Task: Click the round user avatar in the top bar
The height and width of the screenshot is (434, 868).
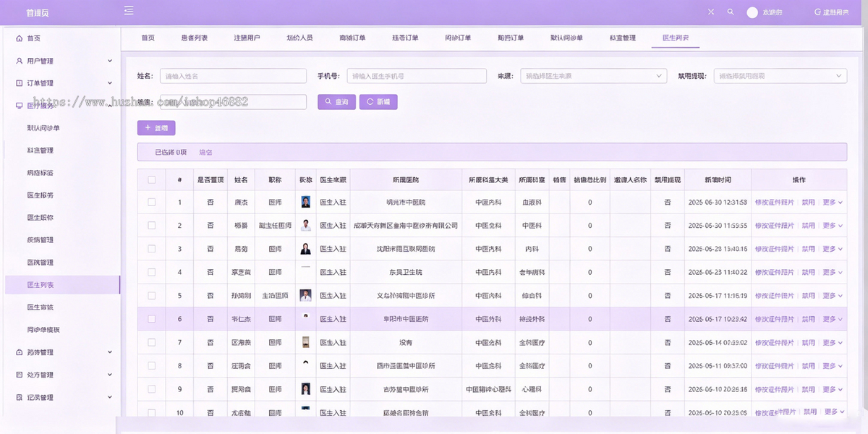Action: [752, 12]
